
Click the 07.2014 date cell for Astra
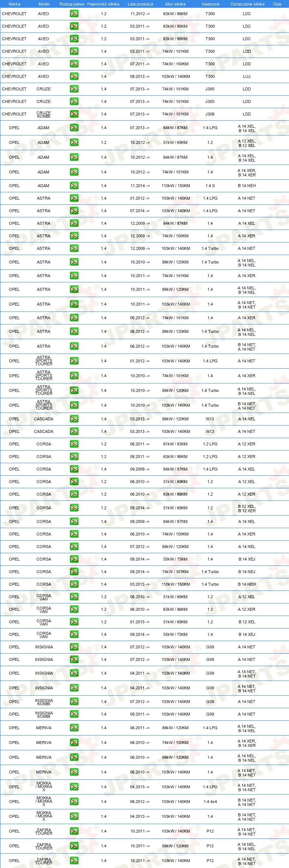140,211
